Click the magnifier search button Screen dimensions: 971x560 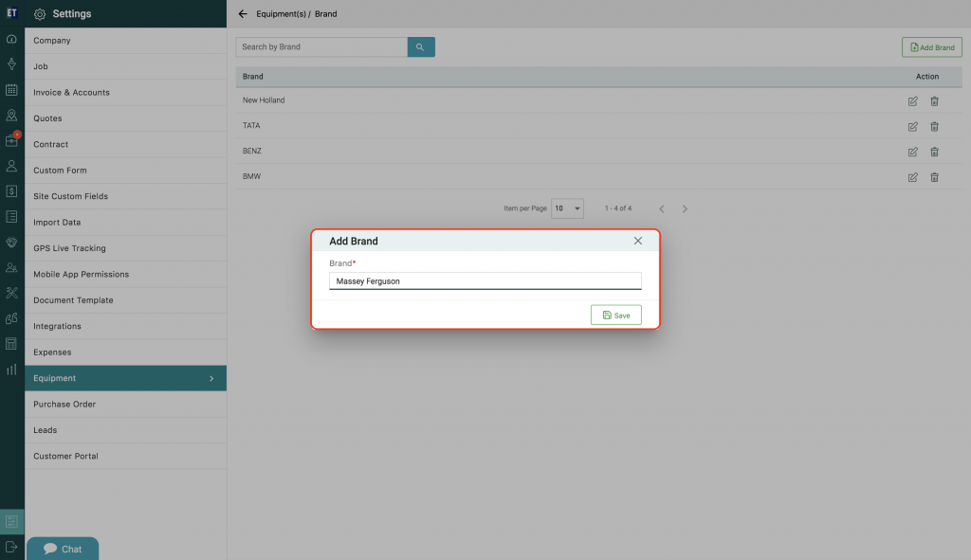(x=421, y=47)
